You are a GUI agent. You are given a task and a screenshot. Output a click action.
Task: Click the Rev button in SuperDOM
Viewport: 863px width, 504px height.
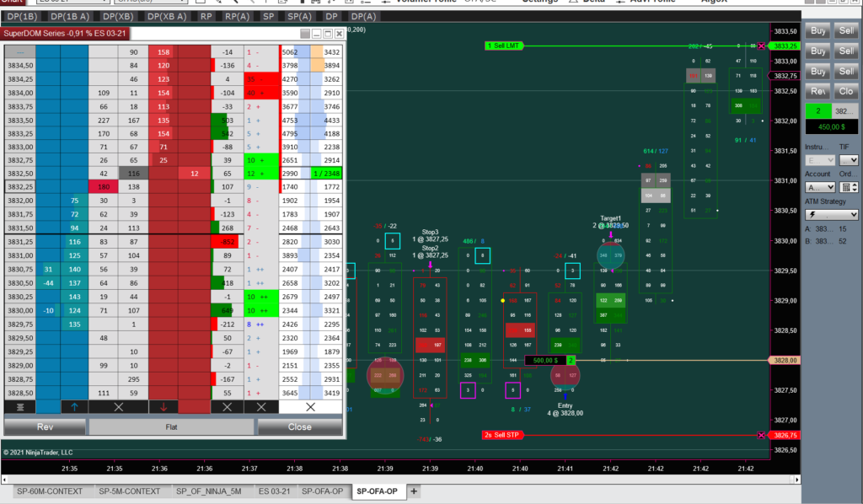(46, 427)
